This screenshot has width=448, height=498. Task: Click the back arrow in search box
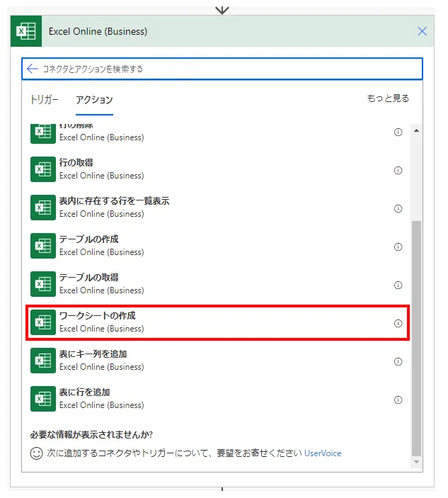[x=33, y=69]
